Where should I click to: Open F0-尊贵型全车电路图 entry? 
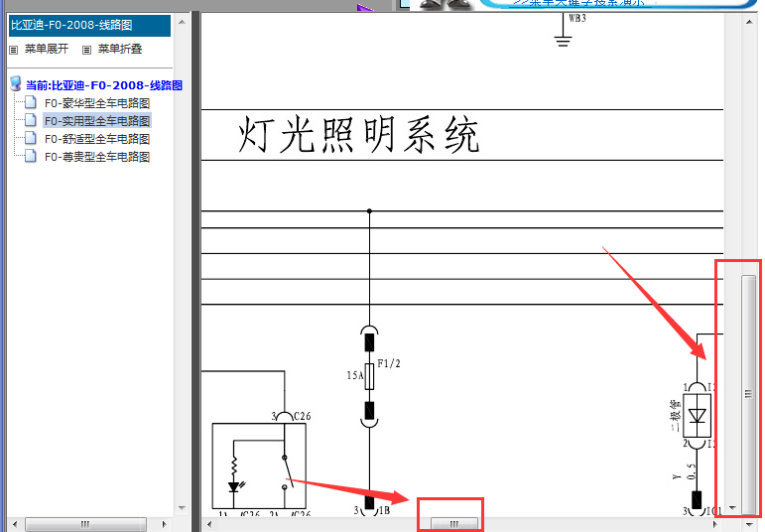pyautogui.click(x=97, y=157)
